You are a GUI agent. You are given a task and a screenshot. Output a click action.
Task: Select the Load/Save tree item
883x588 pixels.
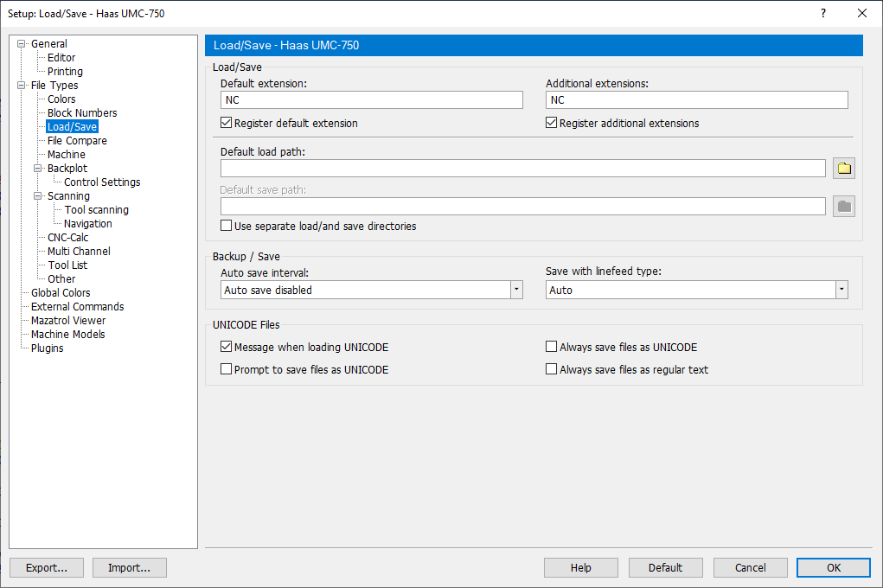coord(72,127)
